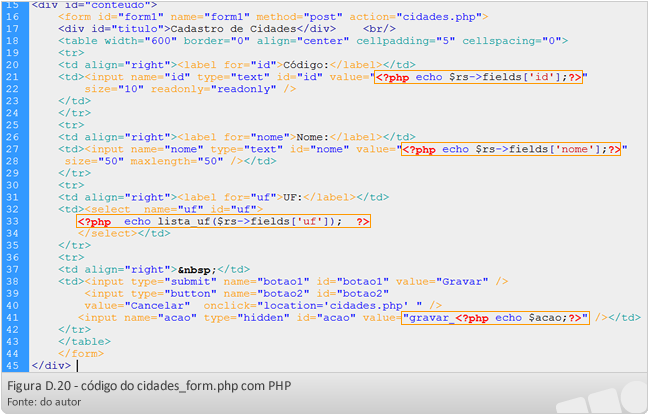
Task: Click line number 39 in the gutter
Action: click(x=12, y=294)
